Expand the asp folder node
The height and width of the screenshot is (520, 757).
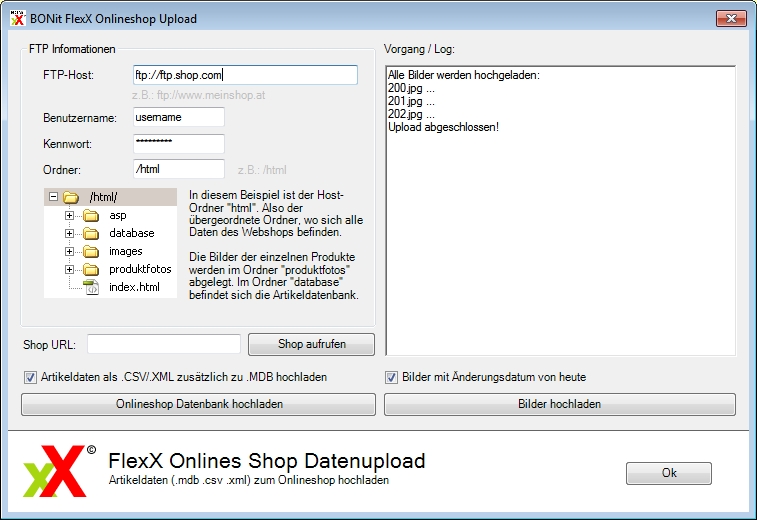point(70,215)
